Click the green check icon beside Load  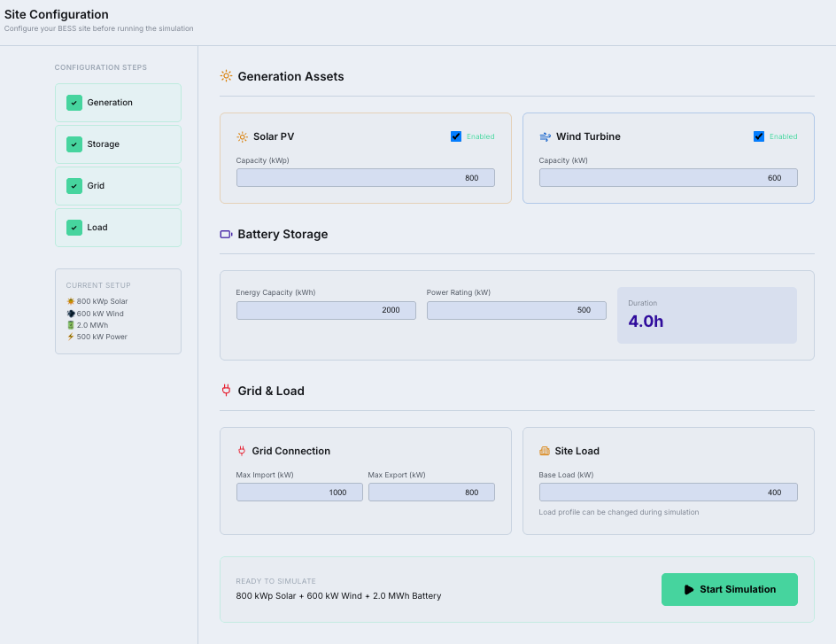pyautogui.click(x=74, y=227)
